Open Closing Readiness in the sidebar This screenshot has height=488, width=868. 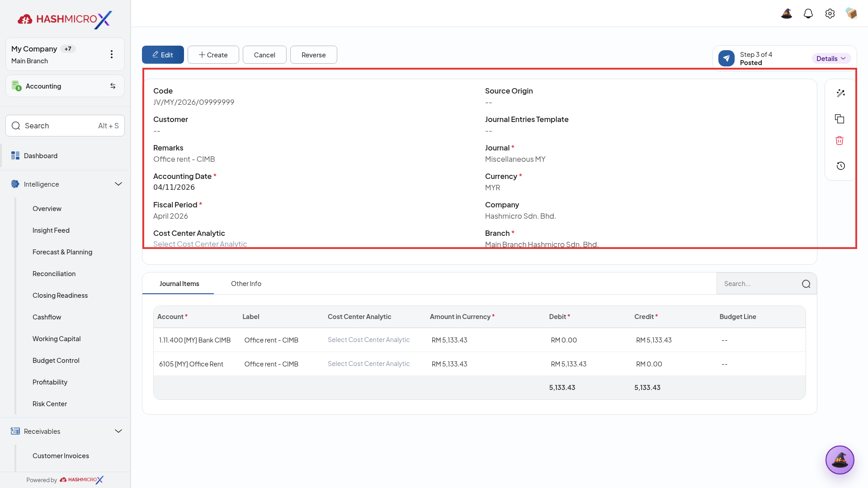[60, 295]
